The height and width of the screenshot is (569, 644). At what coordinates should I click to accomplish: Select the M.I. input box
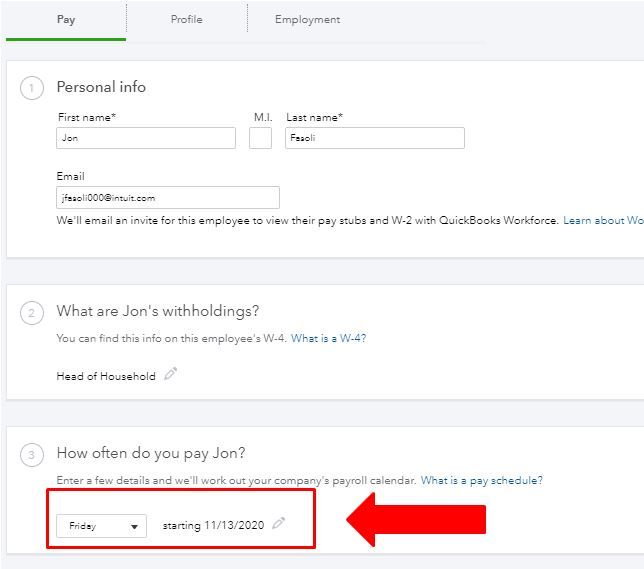point(260,138)
